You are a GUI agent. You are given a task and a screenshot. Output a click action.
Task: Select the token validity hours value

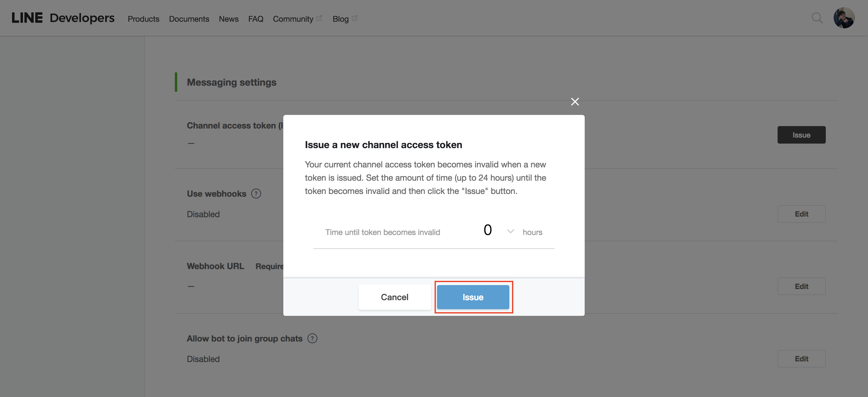pyautogui.click(x=488, y=230)
